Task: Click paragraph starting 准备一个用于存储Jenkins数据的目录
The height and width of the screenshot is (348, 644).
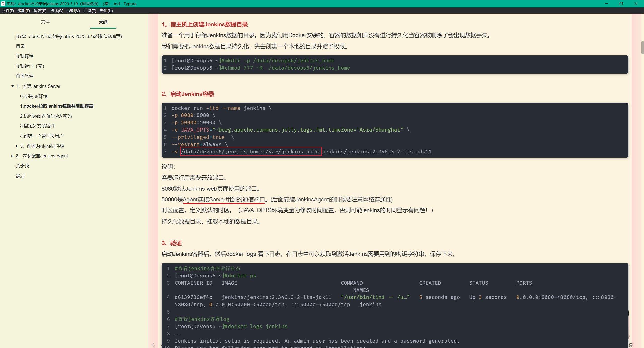Action: coord(327,35)
